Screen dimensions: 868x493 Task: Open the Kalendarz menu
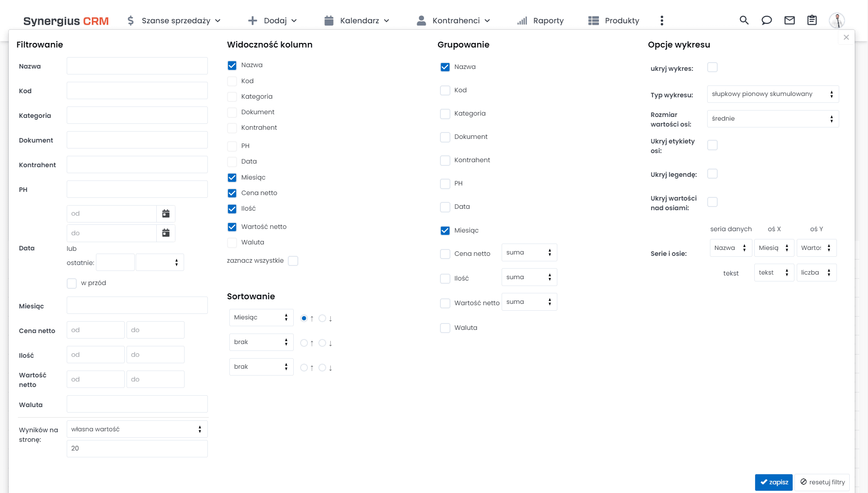(357, 21)
